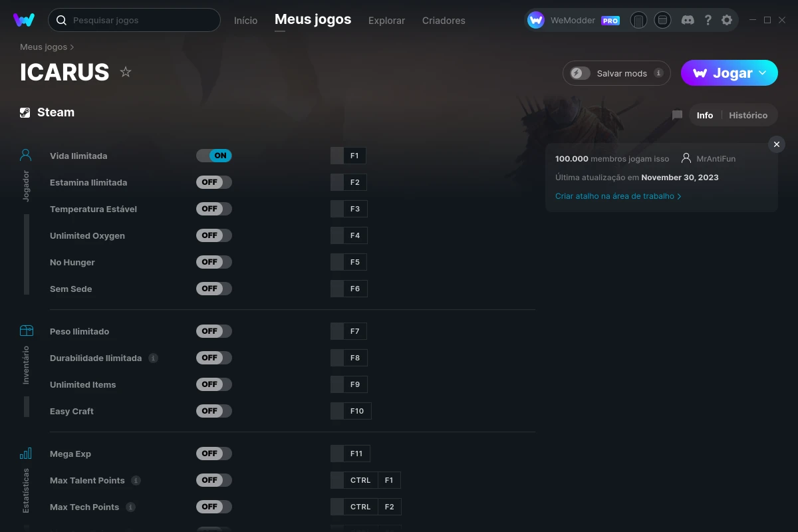798x532 pixels.
Task: Open Meus jogos tab
Action: point(313,19)
